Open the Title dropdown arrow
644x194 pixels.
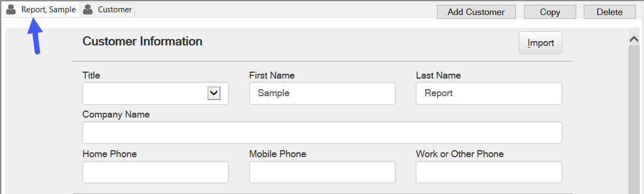coord(214,93)
